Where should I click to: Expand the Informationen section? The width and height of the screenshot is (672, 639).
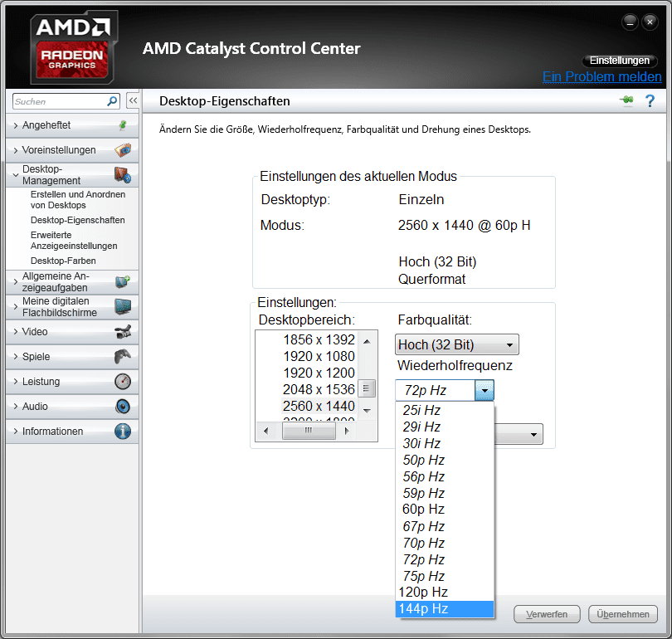pos(16,432)
